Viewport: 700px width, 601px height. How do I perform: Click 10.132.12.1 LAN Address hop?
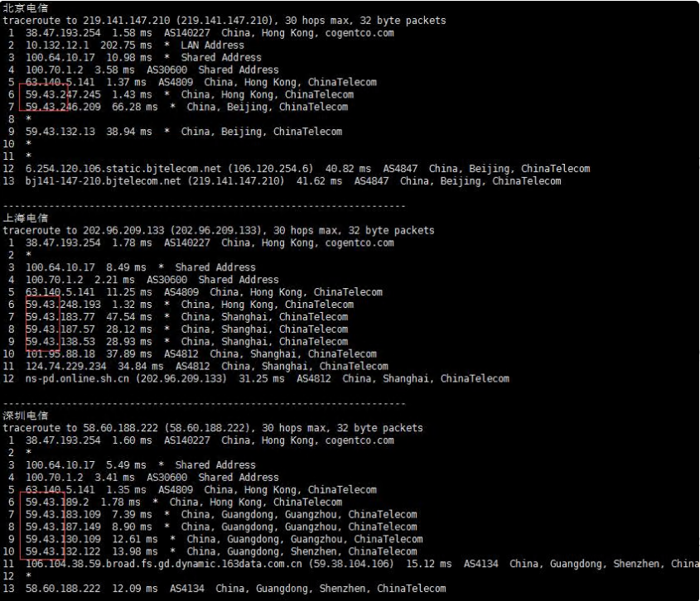57,46
